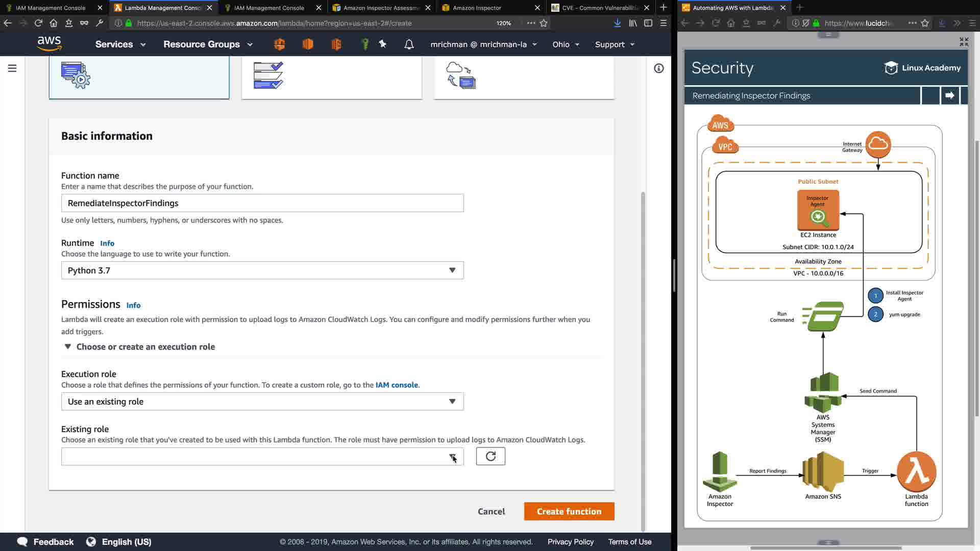Viewport: 980px width, 551px height.
Task: Click the Create function button
Action: point(569,511)
